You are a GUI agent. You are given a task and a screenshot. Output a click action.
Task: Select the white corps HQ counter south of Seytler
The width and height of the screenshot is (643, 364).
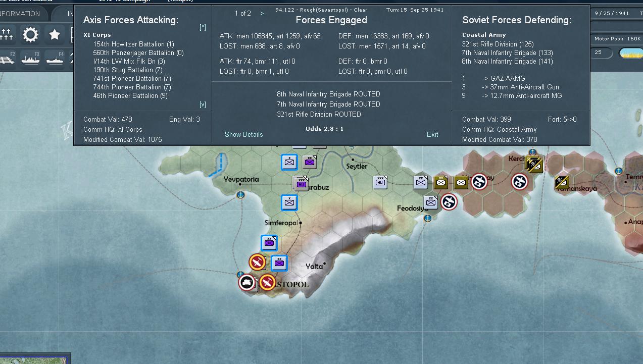click(x=380, y=182)
